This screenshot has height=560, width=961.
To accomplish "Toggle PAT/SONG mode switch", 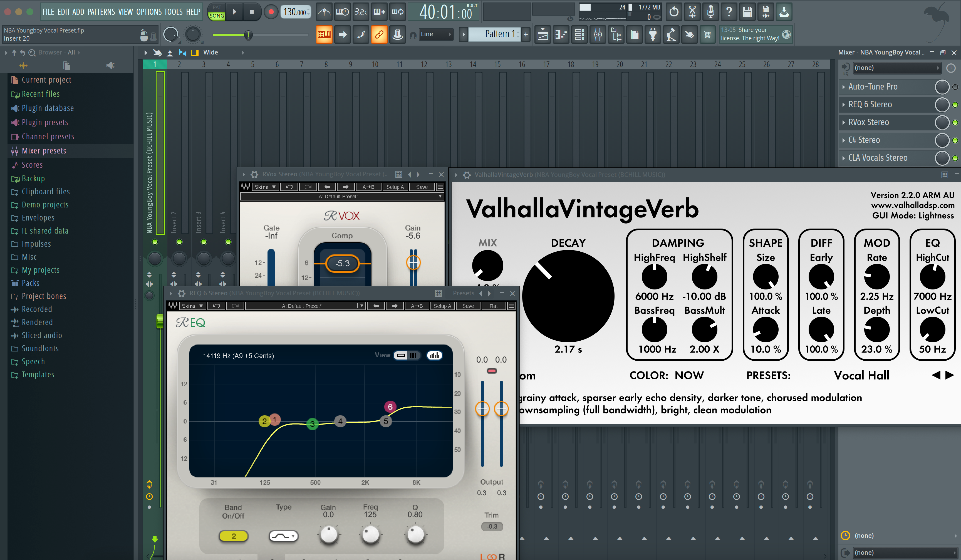I will tap(217, 12).
